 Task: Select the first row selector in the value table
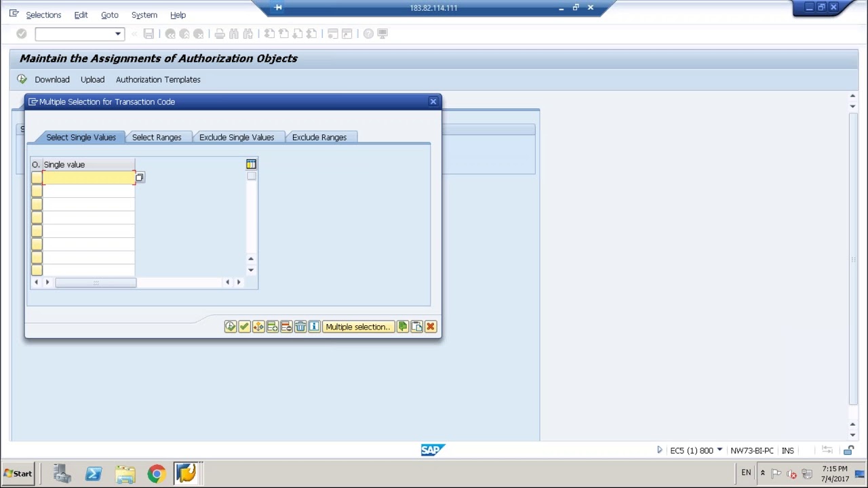click(37, 178)
